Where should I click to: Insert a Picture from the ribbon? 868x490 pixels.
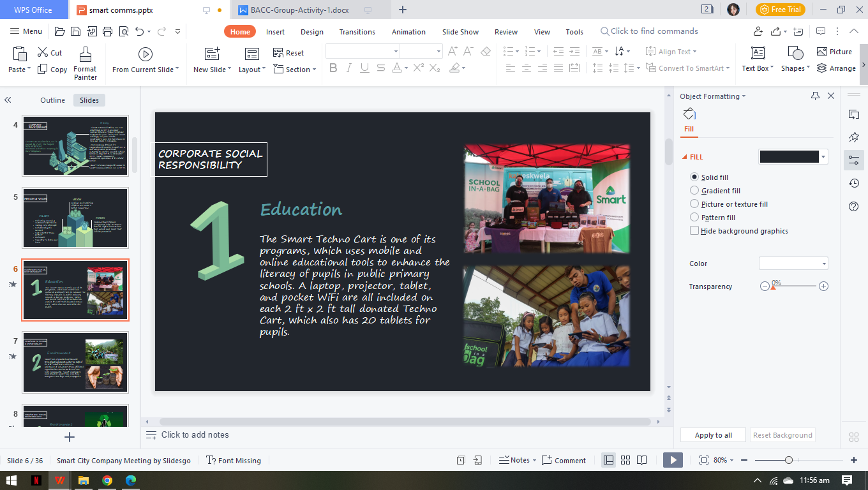[834, 52]
